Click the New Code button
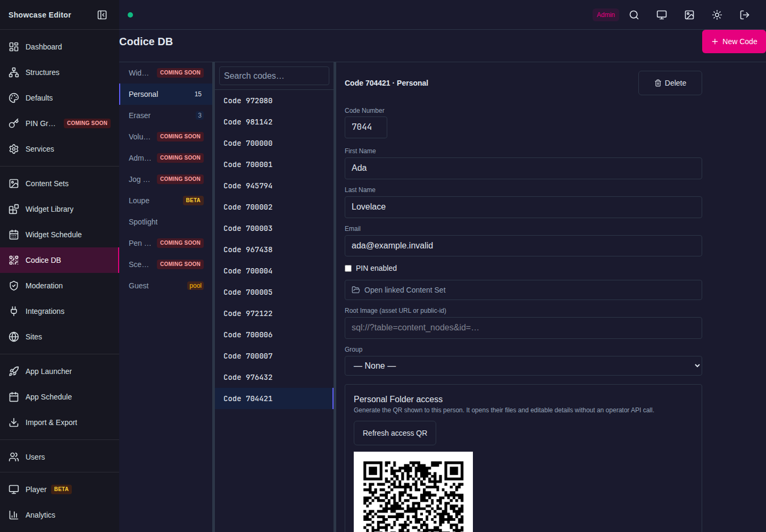This screenshot has width=766, height=532. (x=734, y=41)
